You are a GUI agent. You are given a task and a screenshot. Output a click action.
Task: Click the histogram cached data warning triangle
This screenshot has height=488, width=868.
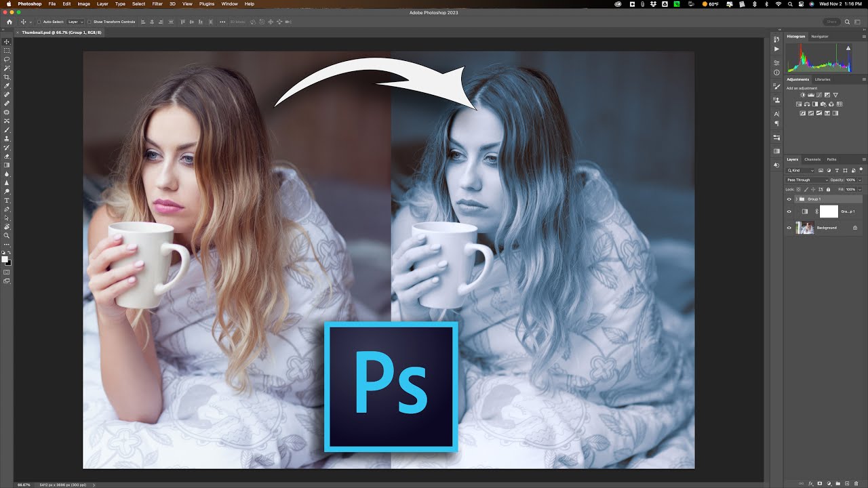[848, 48]
